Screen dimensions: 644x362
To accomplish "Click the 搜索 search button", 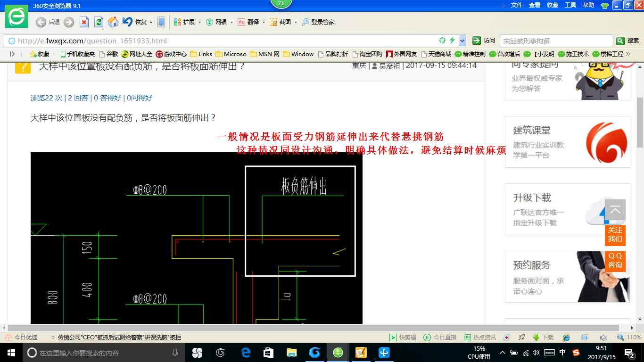I will coord(628,41).
